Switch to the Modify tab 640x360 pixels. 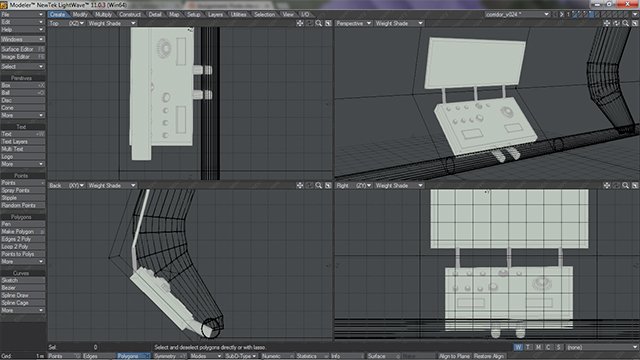pos(80,14)
